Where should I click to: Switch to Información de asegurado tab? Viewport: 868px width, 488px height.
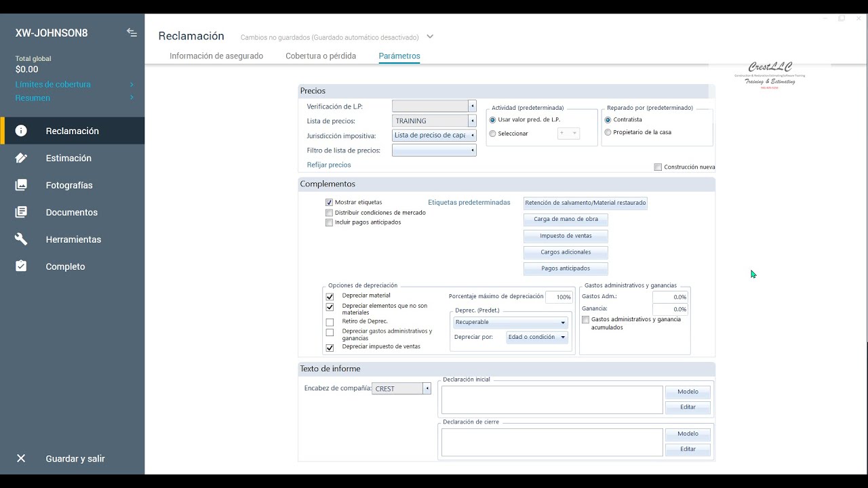216,56
